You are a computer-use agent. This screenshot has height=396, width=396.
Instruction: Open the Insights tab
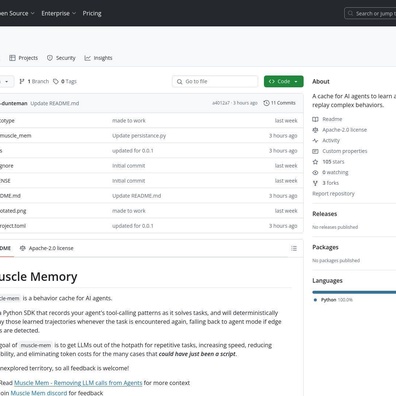coord(98,58)
